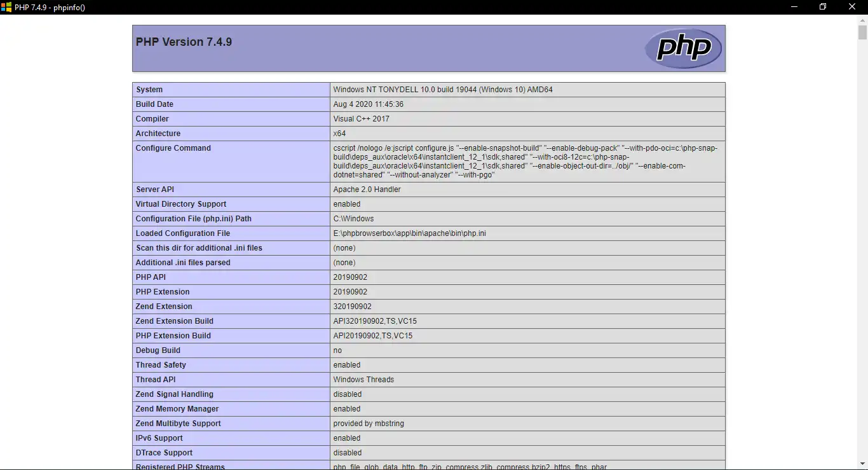Click the 'Zend Multibyte Support' label
This screenshot has width=868, height=470.
click(x=179, y=424)
